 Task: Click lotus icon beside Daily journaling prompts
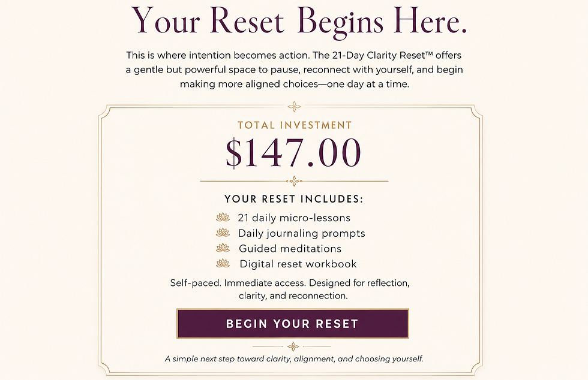pyautogui.click(x=223, y=233)
